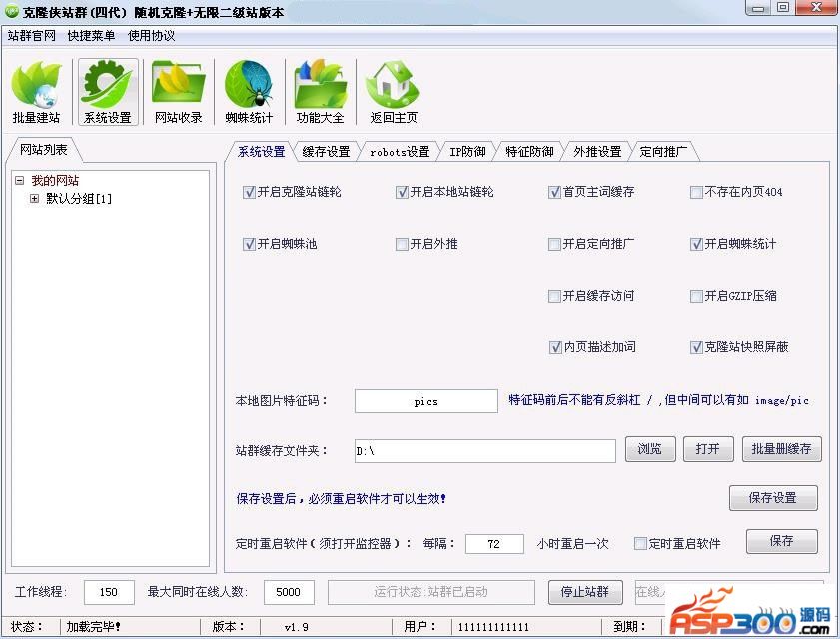This screenshot has height=639, width=840.
Task: Open the 快捷菜单 menu
Action: tap(91, 35)
